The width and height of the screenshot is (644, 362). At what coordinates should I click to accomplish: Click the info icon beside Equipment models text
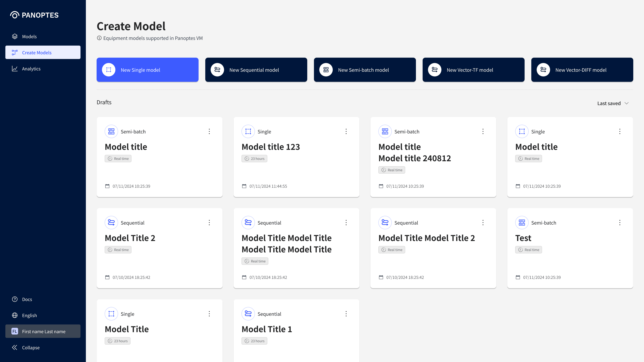[99, 38]
